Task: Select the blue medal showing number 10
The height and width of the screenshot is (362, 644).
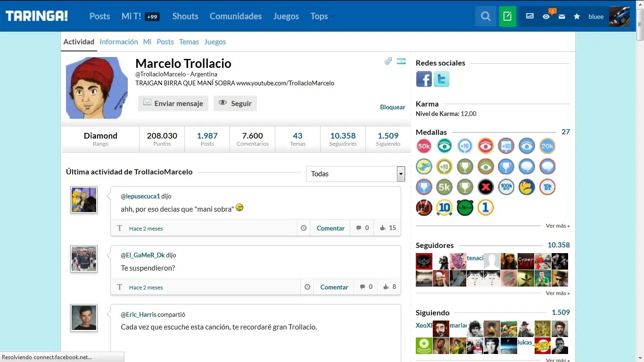Action: pos(444,207)
